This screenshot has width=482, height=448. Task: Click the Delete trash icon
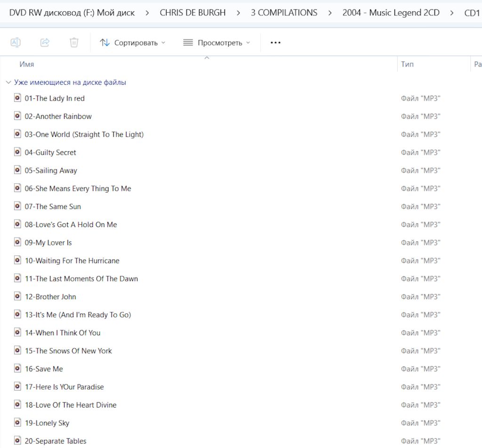coord(74,42)
